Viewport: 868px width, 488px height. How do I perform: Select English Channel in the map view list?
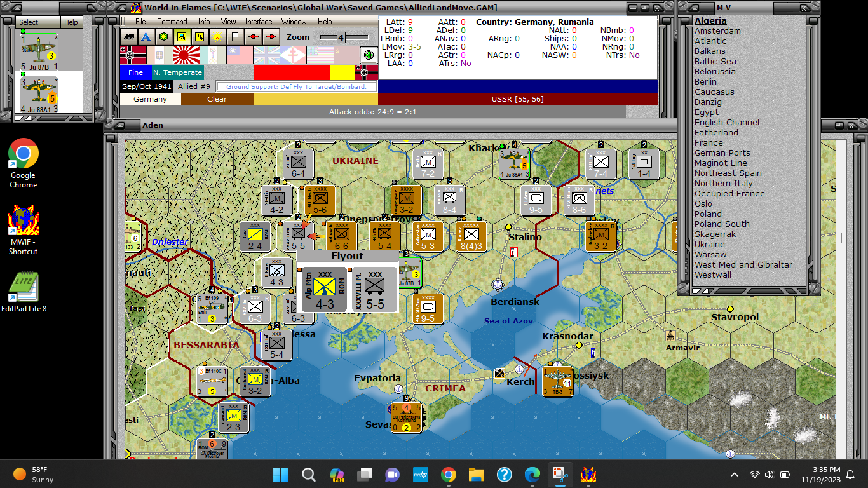pos(727,122)
